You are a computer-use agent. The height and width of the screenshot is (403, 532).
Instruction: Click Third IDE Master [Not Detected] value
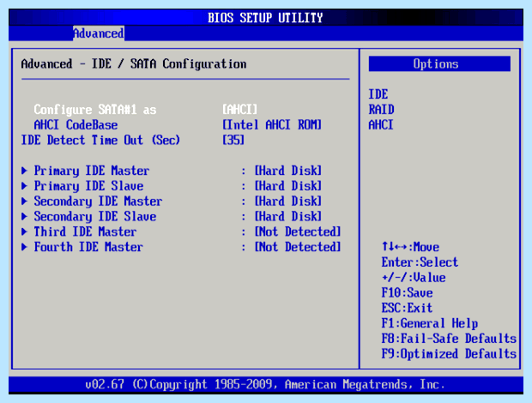(298, 232)
